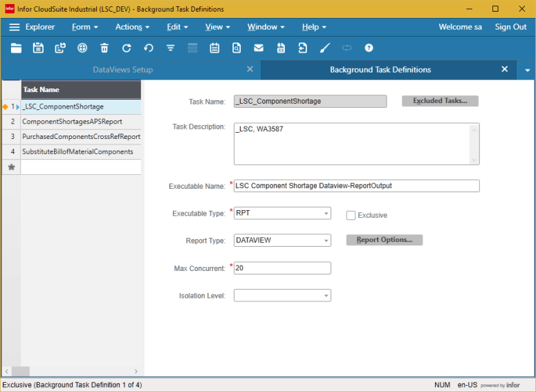
Task: Click the paintbrush design icon
Action: [325, 48]
